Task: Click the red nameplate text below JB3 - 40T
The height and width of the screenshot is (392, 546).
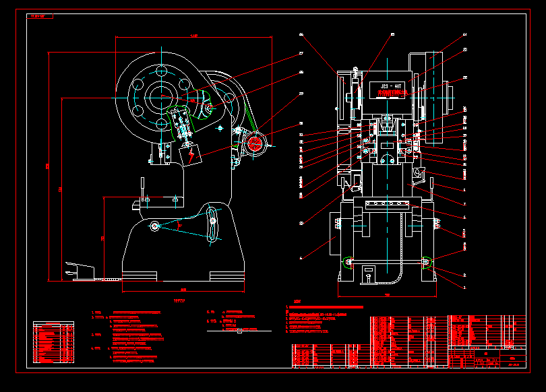Action: point(392,92)
